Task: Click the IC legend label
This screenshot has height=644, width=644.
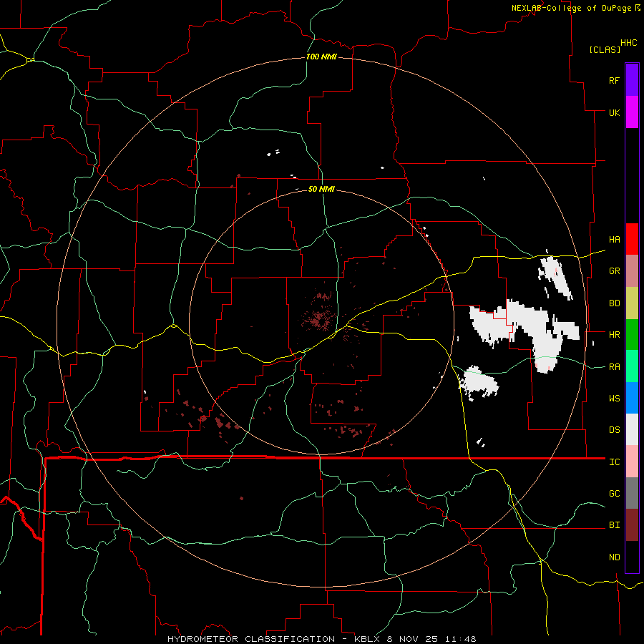Action: coord(615,462)
